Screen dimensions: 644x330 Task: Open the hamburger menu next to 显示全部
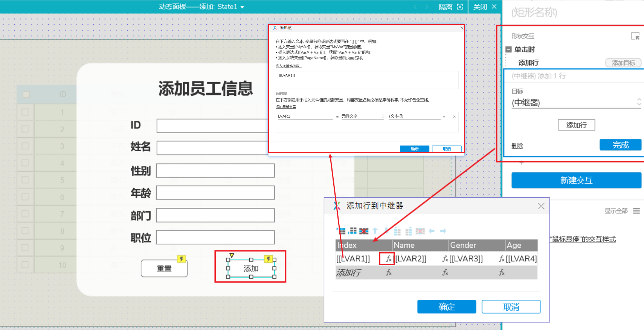click(636, 211)
